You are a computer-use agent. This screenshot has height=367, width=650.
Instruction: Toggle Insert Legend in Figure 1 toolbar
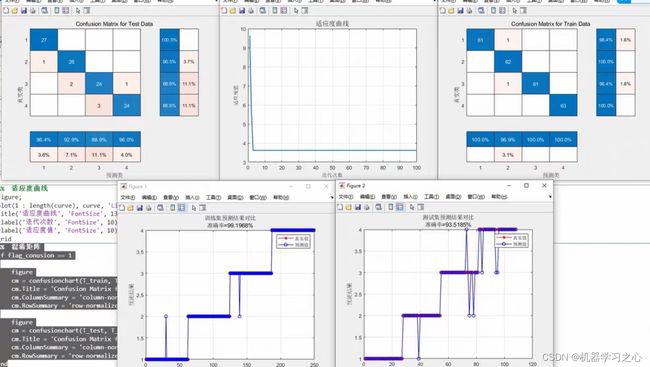pyautogui.click(x=182, y=207)
